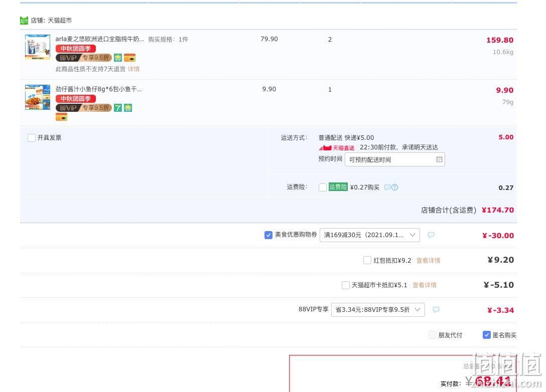546x392 pixels.
Task: Uncheck the 匿名购买 anonymous purchase checkbox
Action: 487,335
